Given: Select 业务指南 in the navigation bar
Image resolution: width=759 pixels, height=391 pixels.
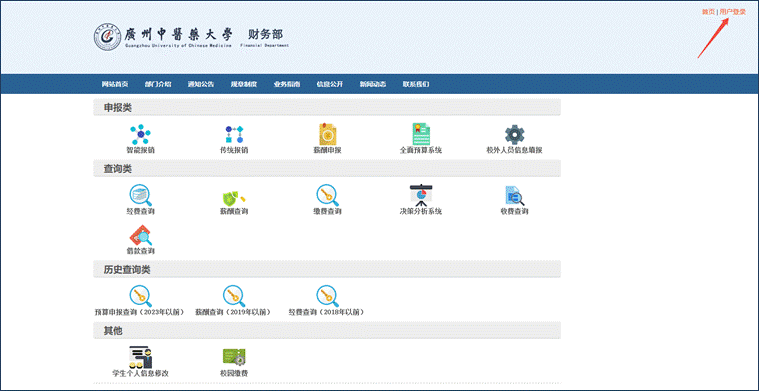Looking at the screenshot, I should coord(287,84).
